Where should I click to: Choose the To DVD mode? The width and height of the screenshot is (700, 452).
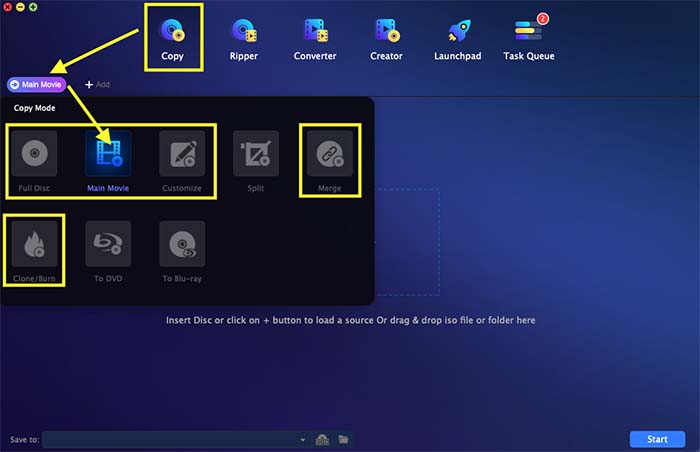point(108,251)
